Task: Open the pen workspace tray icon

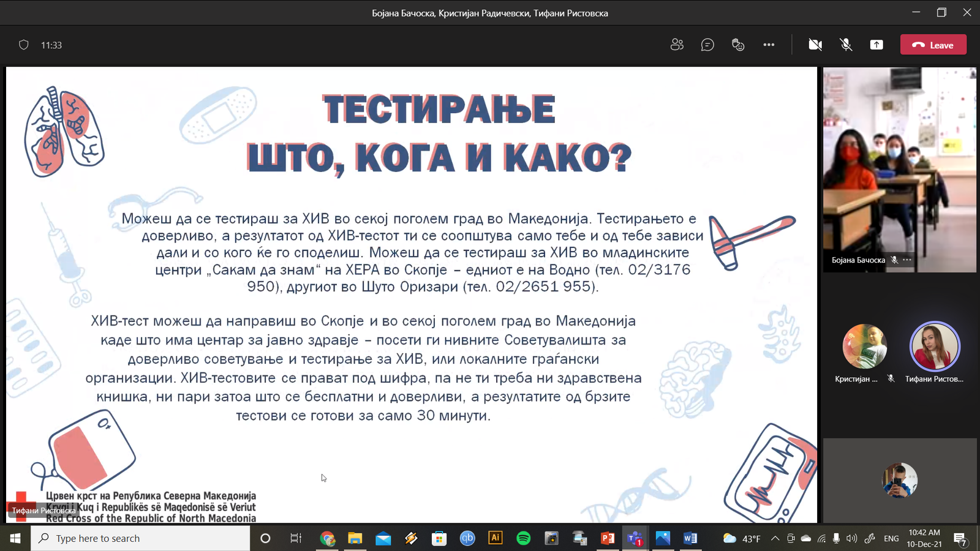Action: coord(870,538)
